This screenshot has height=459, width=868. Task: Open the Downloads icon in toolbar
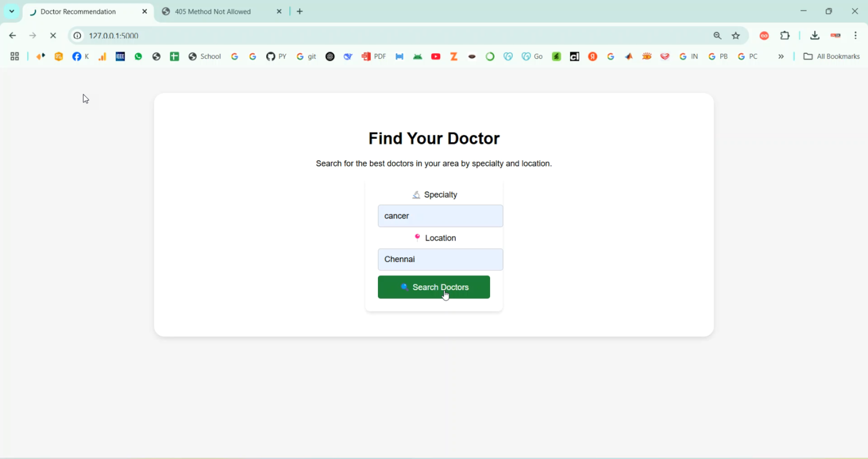point(815,36)
